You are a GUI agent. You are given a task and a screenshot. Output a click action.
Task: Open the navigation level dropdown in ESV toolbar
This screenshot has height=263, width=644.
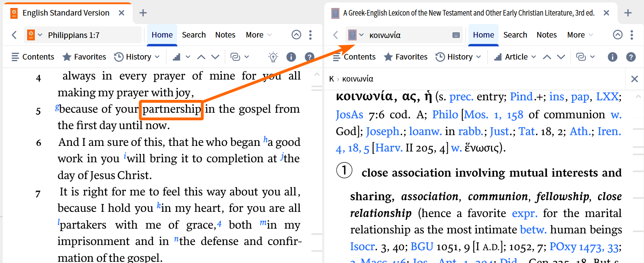188,57
